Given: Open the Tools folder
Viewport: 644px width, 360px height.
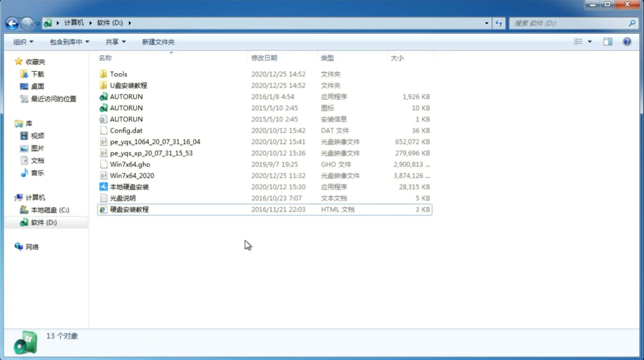Looking at the screenshot, I should pos(118,74).
